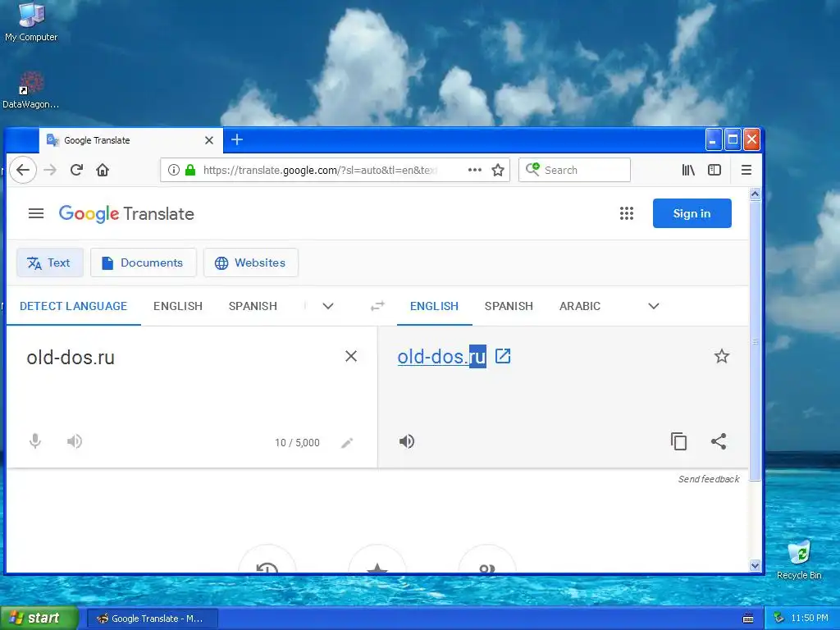Screen dimensions: 840x630
Task: Select the DataWagon desktop shortcut
Action: coord(30,90)
